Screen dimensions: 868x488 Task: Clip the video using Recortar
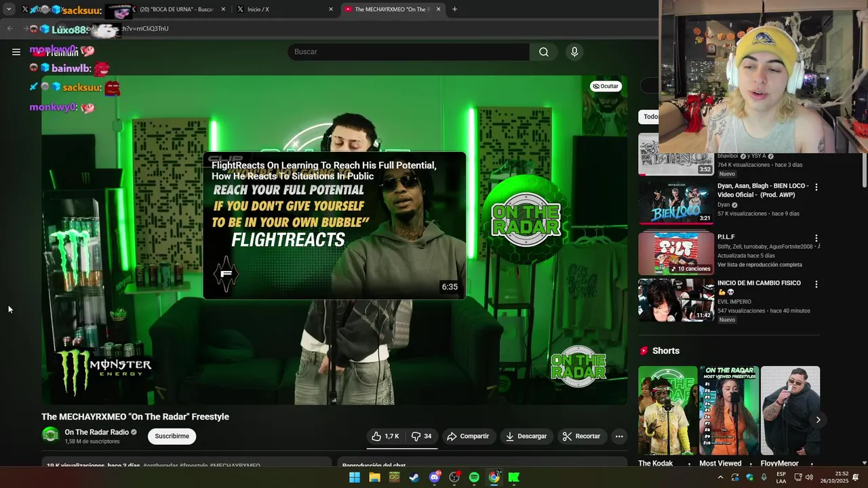(x=582, y=436)
